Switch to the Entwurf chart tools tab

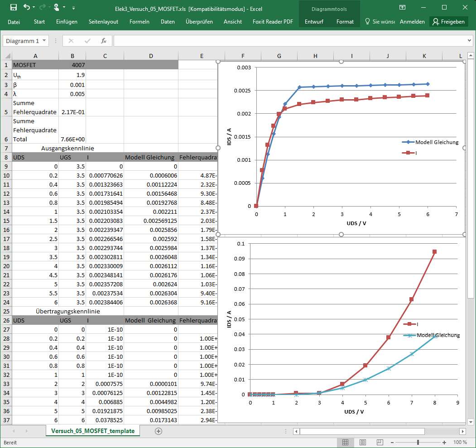(x=314, y=22)
